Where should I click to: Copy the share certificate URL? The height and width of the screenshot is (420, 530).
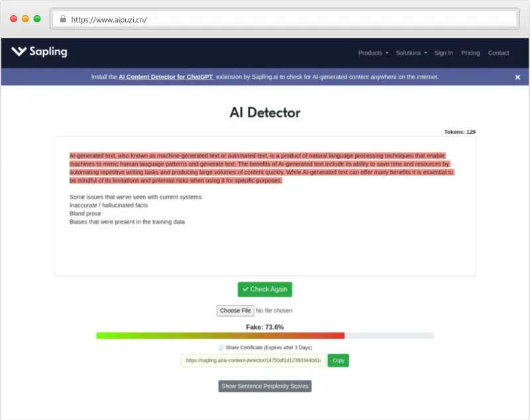click(338, 360)
